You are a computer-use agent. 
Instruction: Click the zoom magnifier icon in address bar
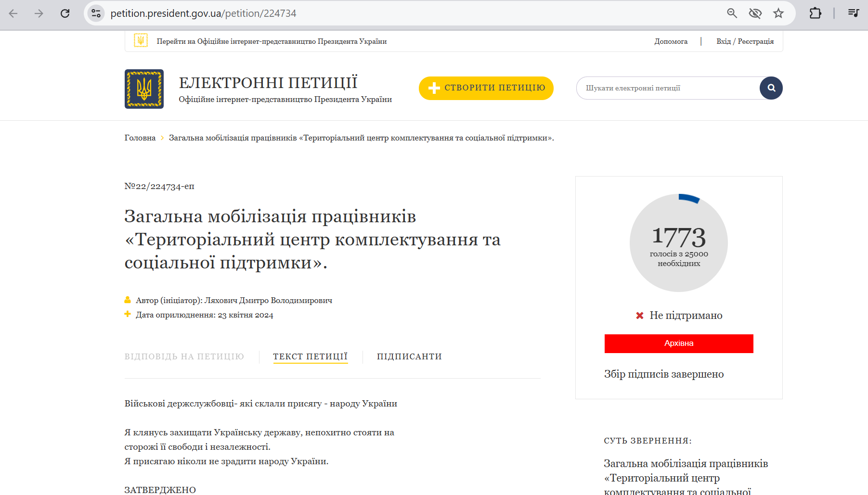pyautogui.click(x=732, y=13)
